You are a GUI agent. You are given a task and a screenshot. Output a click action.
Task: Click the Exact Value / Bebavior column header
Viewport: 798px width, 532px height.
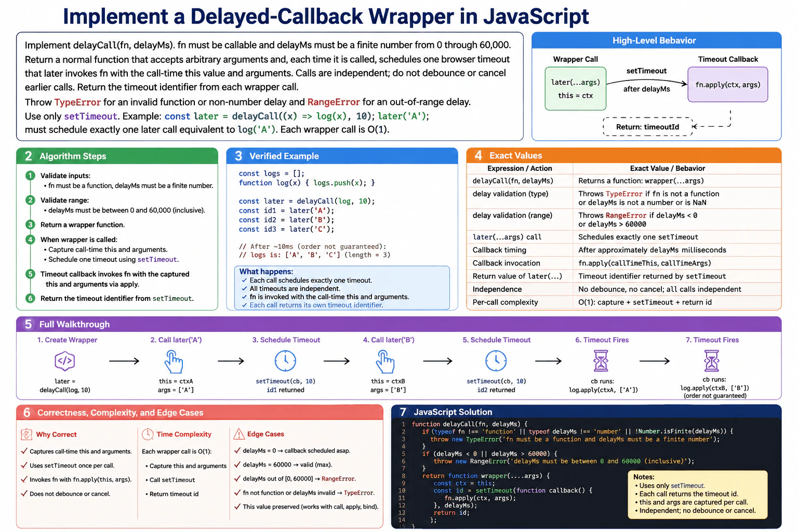(x=668, y=168)
